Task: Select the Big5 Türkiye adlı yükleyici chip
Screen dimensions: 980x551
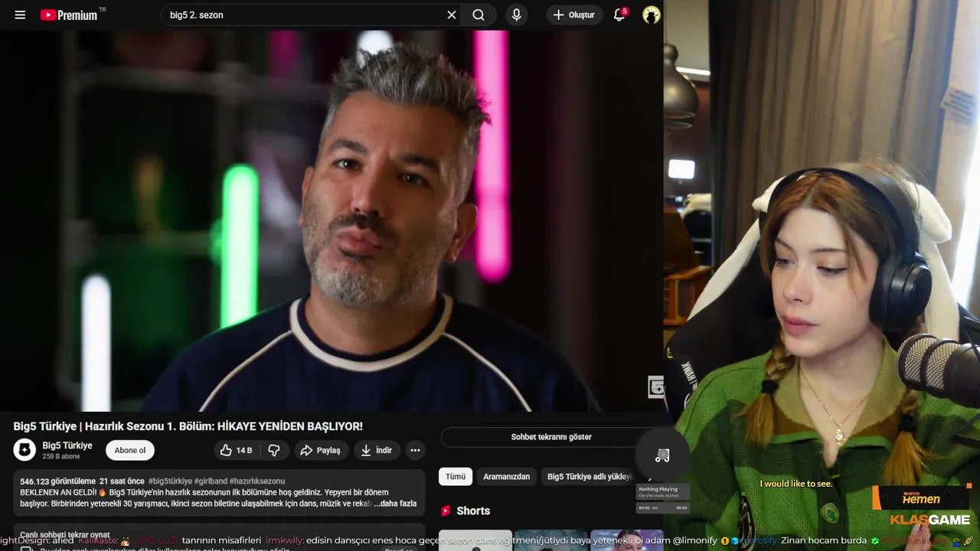Action: [x=590, y=476]
